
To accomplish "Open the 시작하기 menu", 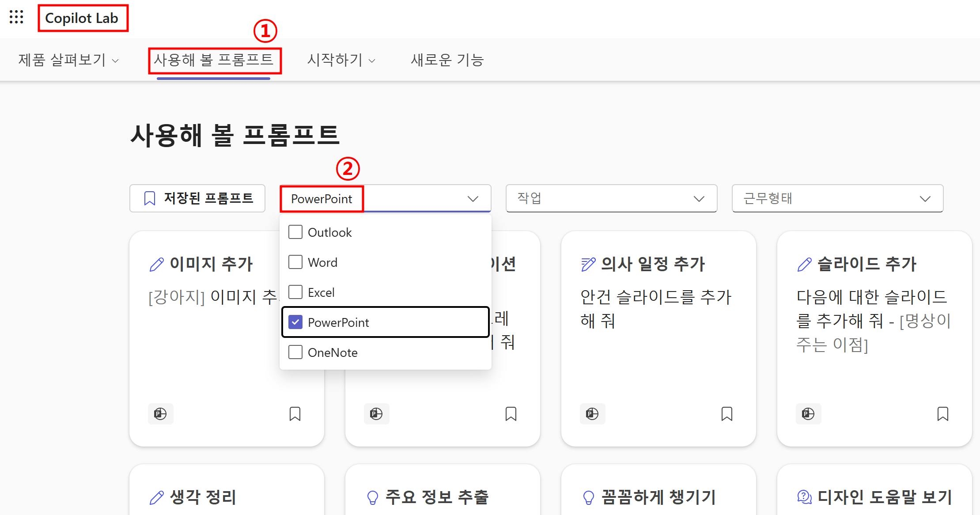I will click(341, 60).
